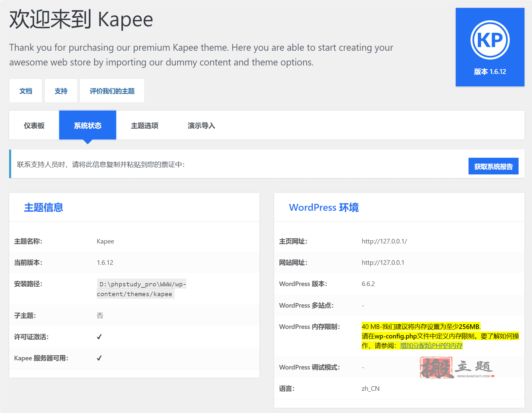Follow the 增加分配给PHP的内存 link
Screen dimensions: 532x413
(x=431, y=346)
